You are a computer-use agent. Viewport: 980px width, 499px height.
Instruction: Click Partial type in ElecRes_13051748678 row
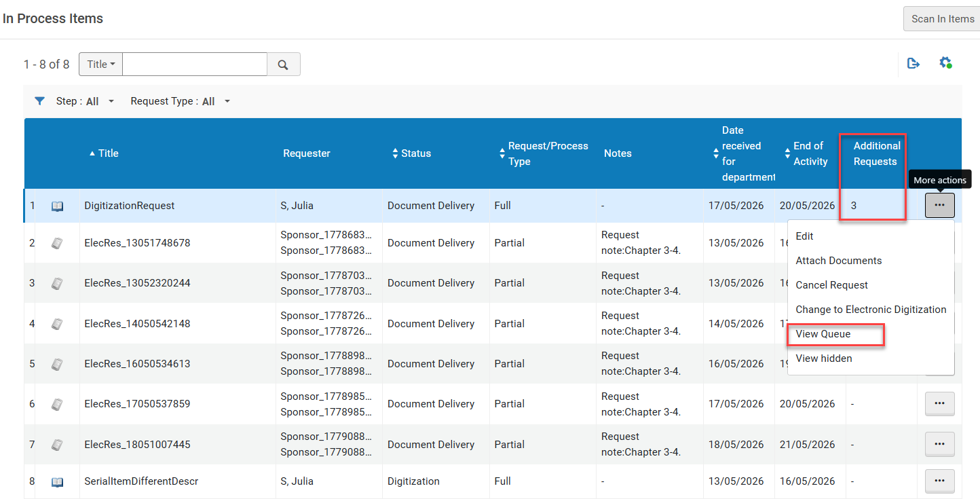[x=510, y=243]
